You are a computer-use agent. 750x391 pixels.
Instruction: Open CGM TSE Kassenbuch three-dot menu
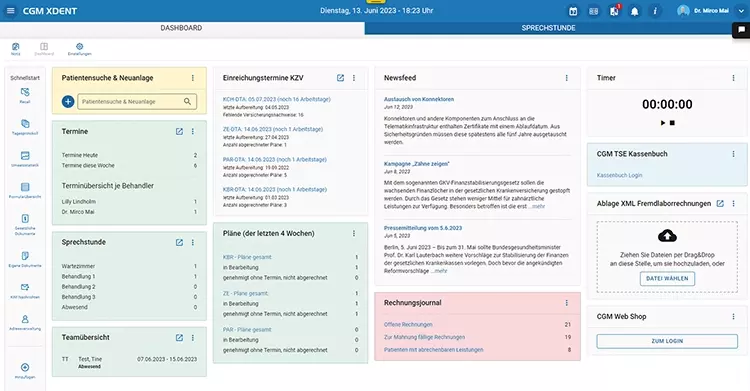[734, 154]
